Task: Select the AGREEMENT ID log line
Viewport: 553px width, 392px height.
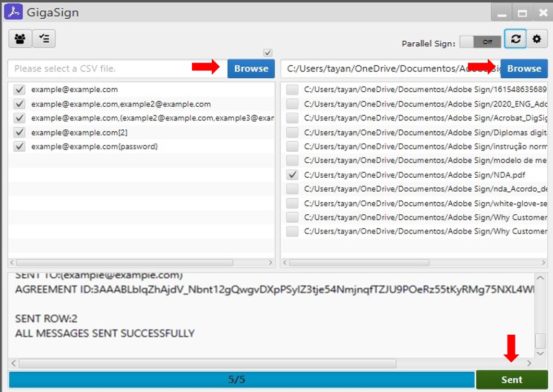Action: pyautogui.click(x=274, y=289)
